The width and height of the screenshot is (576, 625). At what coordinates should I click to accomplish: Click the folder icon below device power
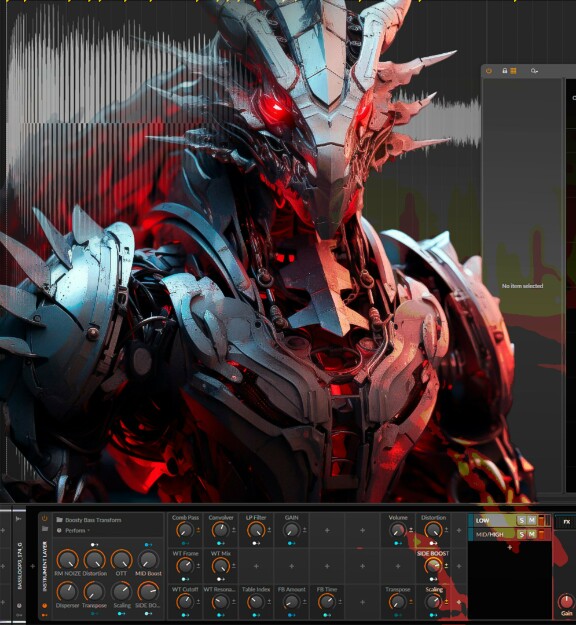(x=45, y=529)
